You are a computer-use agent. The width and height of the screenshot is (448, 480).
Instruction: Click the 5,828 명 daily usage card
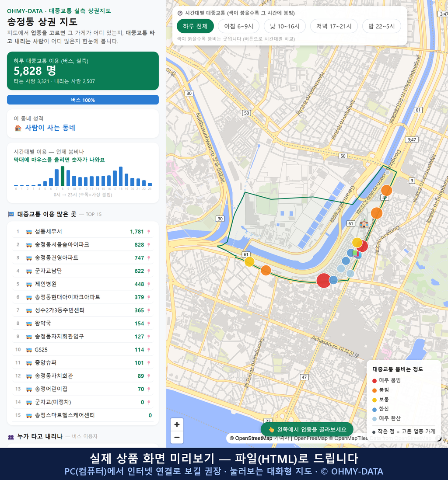coord(83,71)
